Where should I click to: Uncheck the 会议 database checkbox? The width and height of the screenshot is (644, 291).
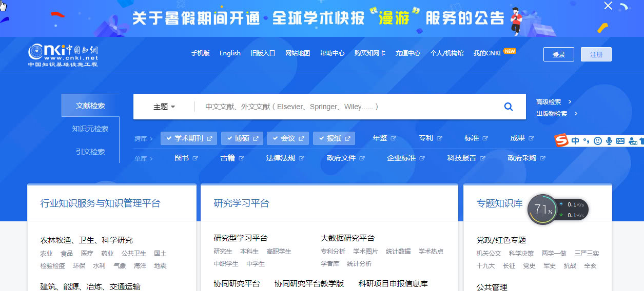click(x=276, y=138)
